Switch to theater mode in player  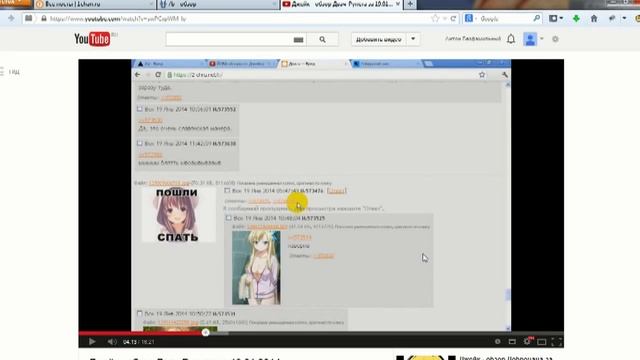[542, 342]
